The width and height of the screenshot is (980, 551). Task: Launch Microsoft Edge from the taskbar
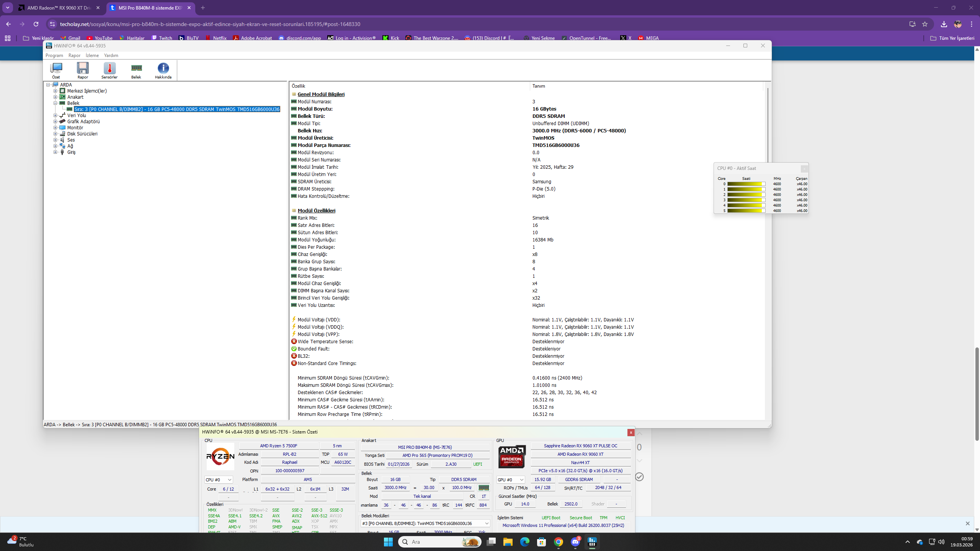[525, 542]
